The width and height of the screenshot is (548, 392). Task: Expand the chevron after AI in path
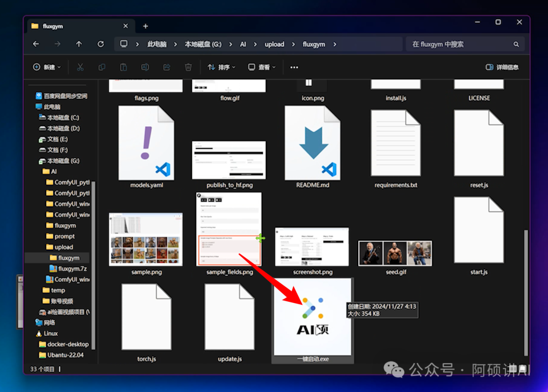255,44
